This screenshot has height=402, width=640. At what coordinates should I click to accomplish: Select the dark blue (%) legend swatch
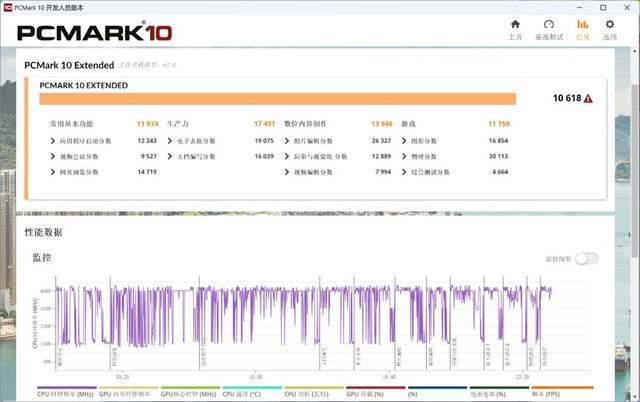pos(437,392)
